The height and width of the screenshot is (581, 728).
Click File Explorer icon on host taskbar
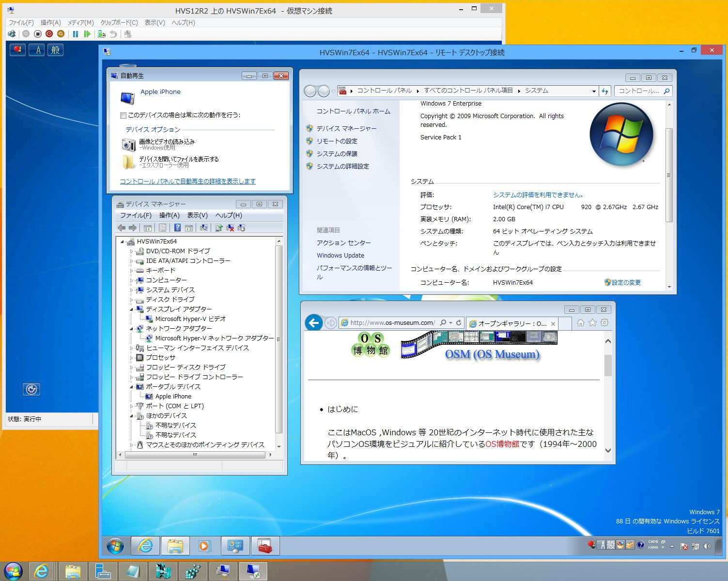pyautogui.click(x=73, y=572)
